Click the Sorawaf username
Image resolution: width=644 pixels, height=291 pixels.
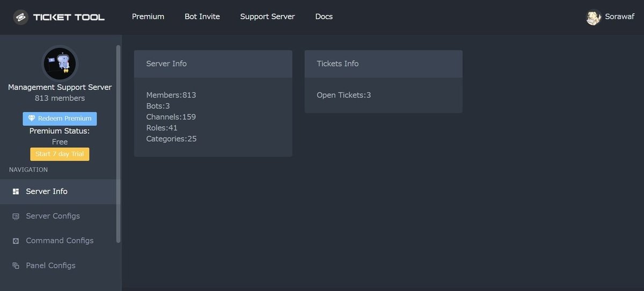click(620, 17)
